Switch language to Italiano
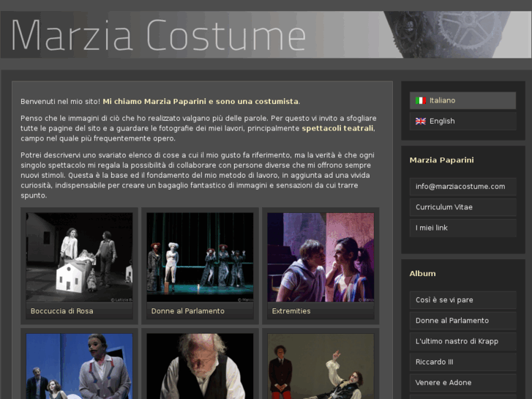The image size is (532, 399). (x=462, y=100)
